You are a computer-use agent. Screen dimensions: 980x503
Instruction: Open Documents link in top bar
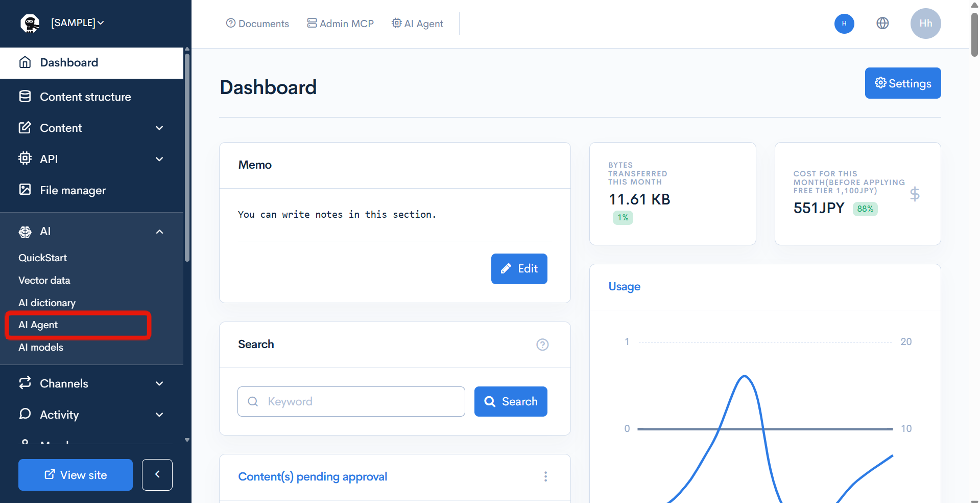pyautogui.click(x=257, y=24)
